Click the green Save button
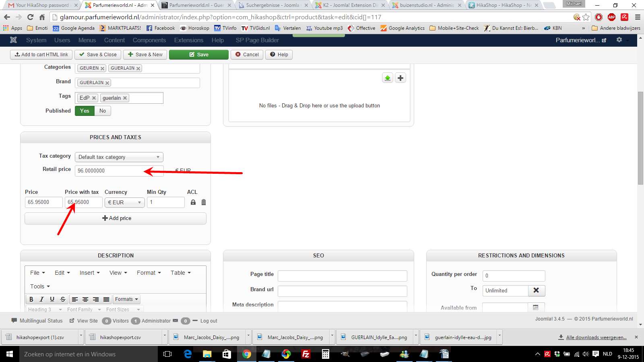Image resolution: width=644 pixels, height=362 pixels. coord(199,55)
